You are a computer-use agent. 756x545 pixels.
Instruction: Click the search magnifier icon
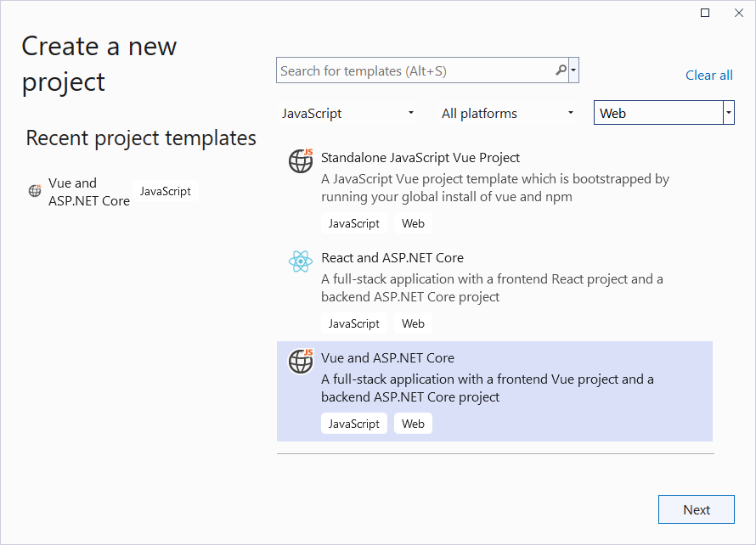(561, 70)
